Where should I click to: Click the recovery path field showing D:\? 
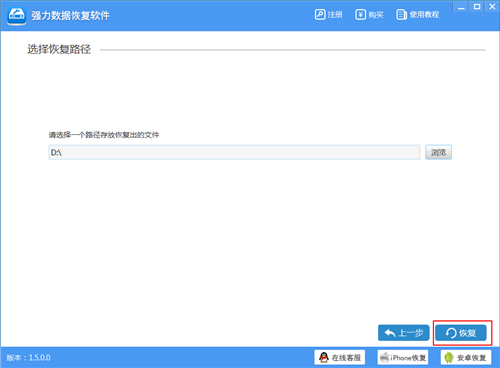[234, 152]
